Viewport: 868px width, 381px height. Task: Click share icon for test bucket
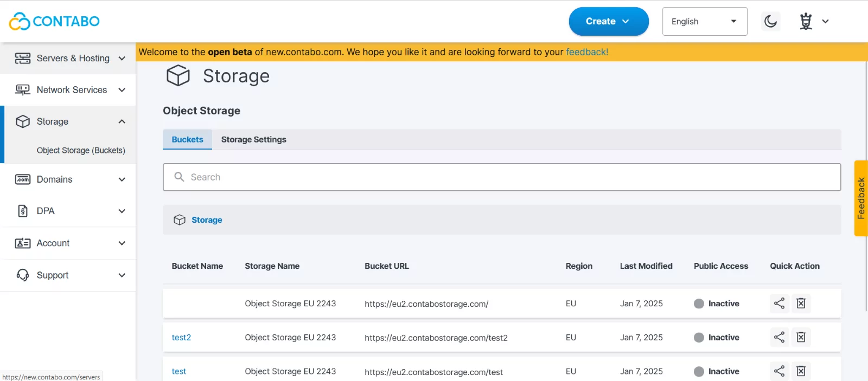(779, 371)
